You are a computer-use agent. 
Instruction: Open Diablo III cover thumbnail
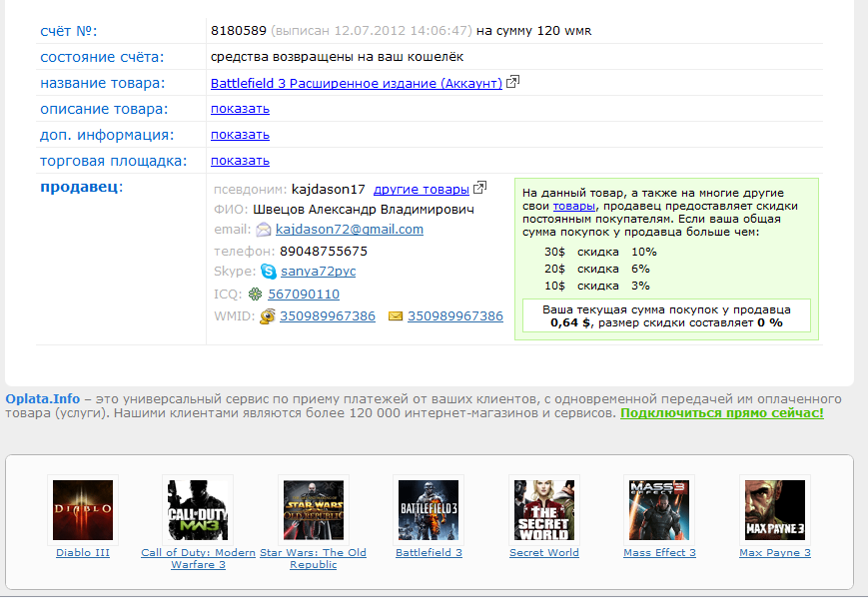point(83,510)
